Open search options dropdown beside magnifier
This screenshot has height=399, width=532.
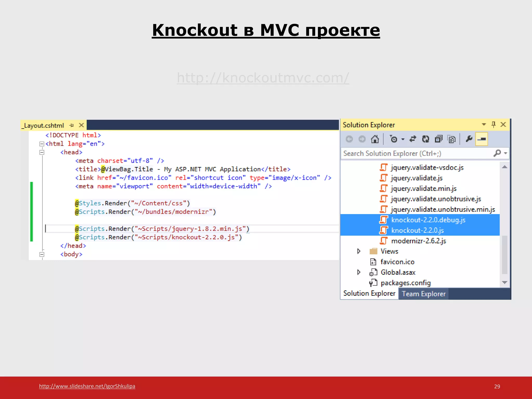click(506, 153)
